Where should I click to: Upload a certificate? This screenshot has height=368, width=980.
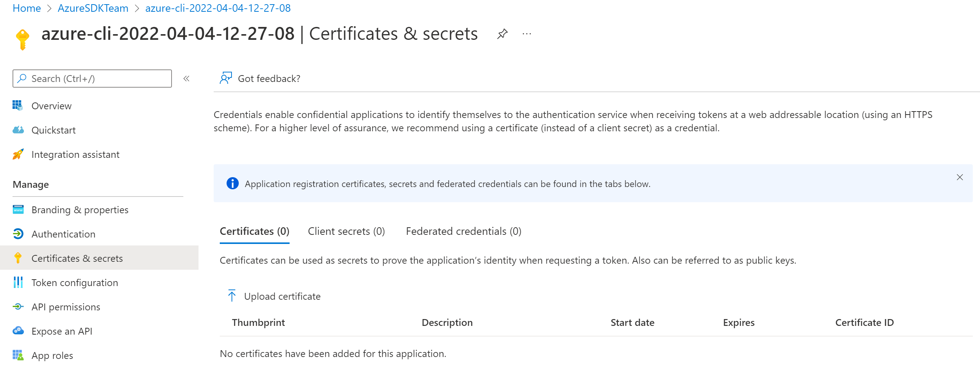282,296
